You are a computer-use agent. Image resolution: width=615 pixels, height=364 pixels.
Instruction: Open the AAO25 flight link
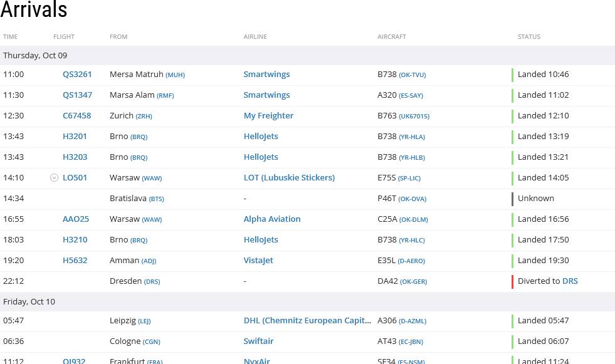pos(76,219)
